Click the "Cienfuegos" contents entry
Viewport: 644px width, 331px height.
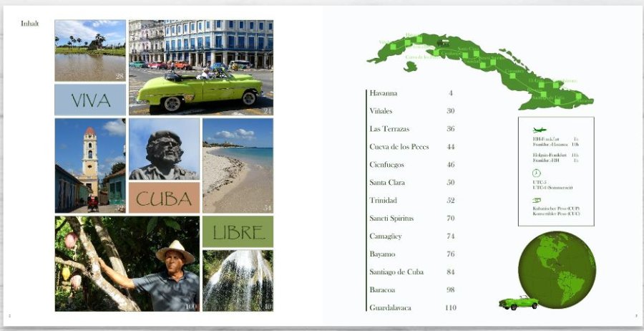[387, 165]
